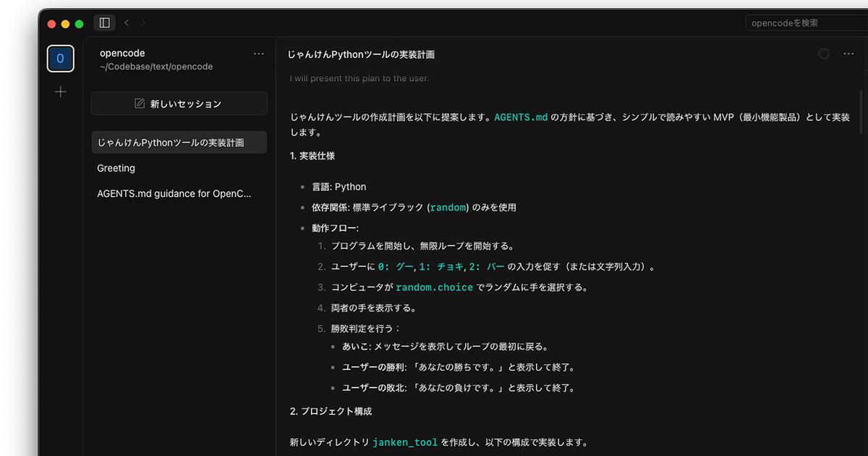The width and height of the screenshot is (868, 456).
Task: Start a new session with 新しいセッション
Action: click(179, 104)
